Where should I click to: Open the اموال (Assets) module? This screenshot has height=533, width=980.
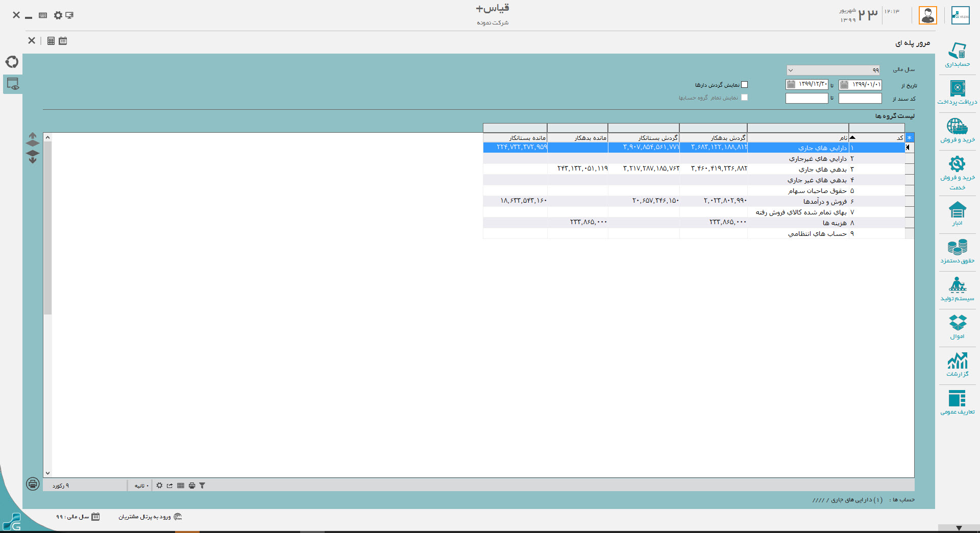point(957,327)
